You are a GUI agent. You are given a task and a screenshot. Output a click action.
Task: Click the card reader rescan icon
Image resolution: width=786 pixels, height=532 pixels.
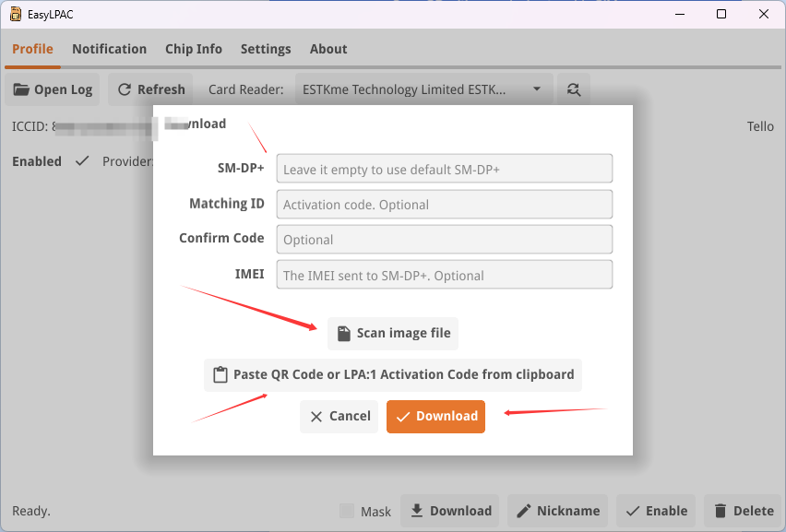[574, 89]
